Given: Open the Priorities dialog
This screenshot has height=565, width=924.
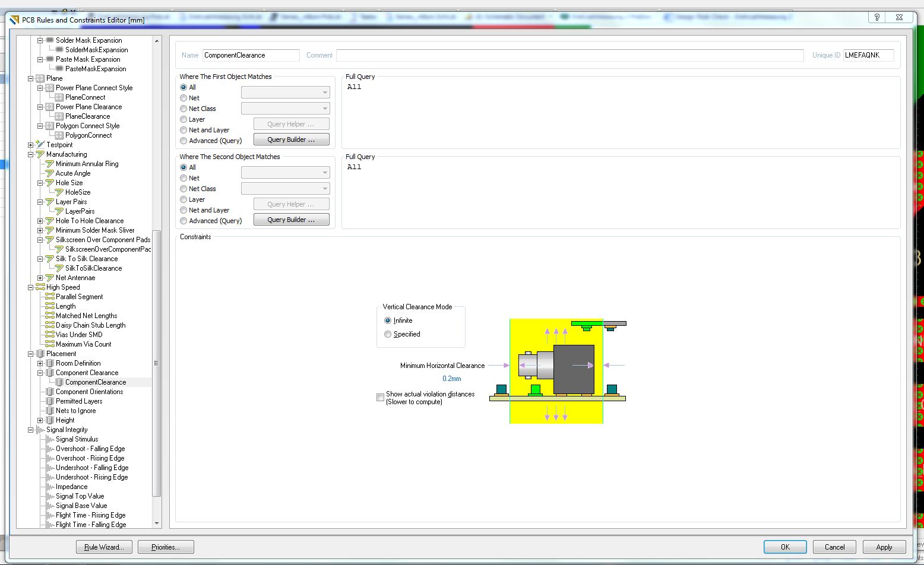Looking at the screenshot, I should click(166, 547).
